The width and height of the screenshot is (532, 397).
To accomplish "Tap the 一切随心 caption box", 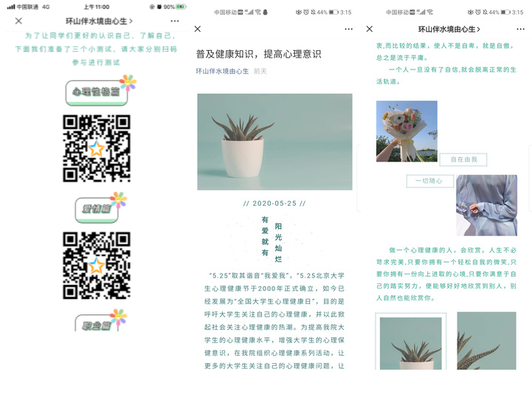I will (429, 181).
